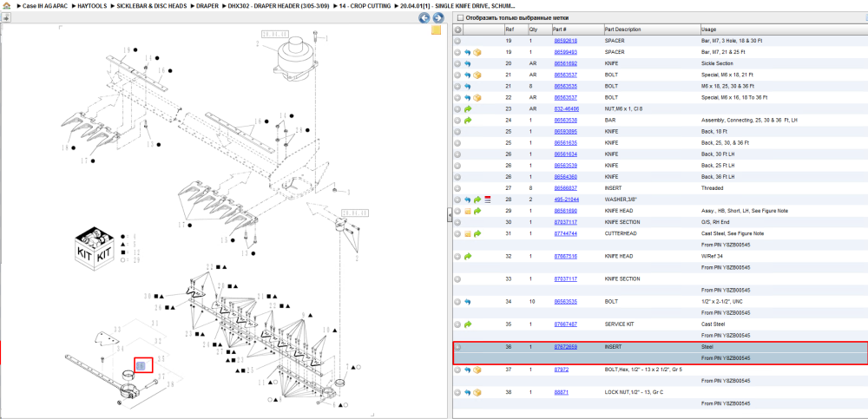The width and height of the screenshot is (868, 419).
Task: Click the plus icon in the table header
Action: (x=457, y=29)
